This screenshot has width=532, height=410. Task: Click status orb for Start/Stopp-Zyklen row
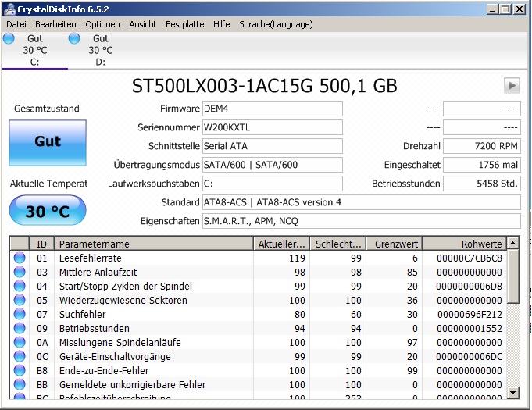point(20,287)
